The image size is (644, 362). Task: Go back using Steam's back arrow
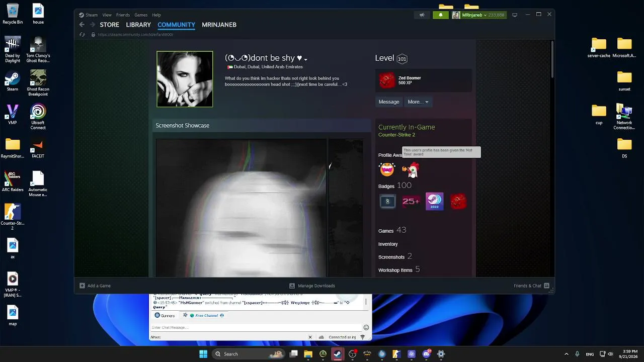click(x=82, y=25)
